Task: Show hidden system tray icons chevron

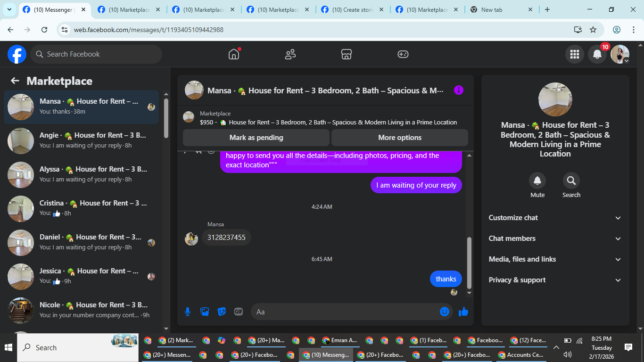Action: pos(556,348)
